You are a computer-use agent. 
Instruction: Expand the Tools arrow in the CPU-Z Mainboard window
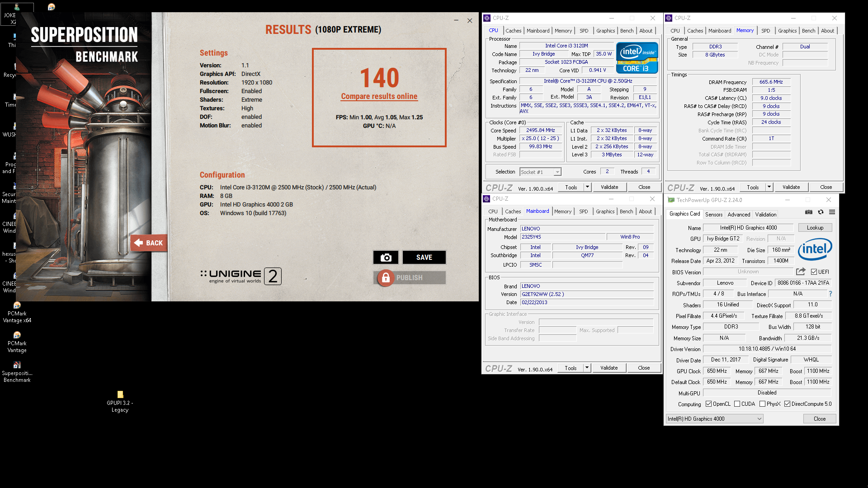pos(587,368)
